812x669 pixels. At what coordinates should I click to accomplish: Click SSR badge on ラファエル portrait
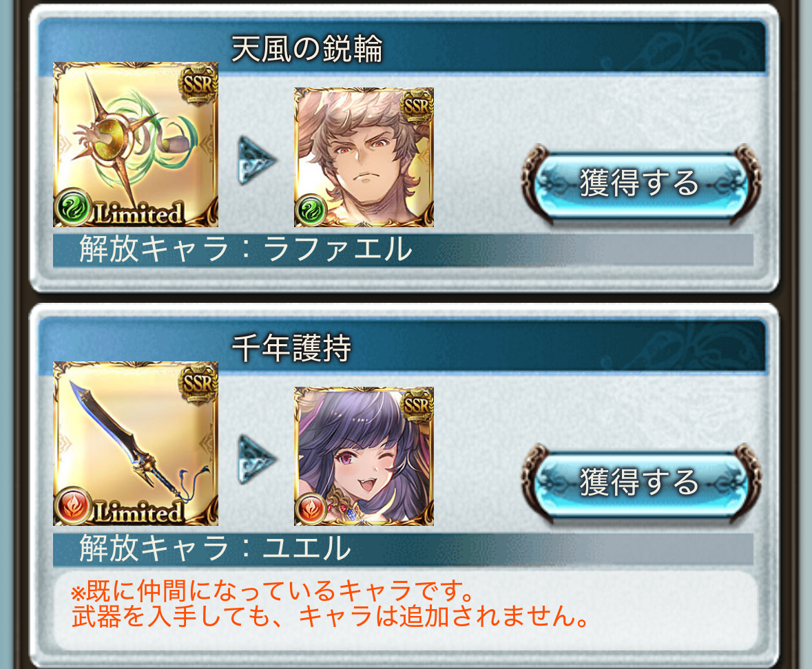(x=417, y=105)
